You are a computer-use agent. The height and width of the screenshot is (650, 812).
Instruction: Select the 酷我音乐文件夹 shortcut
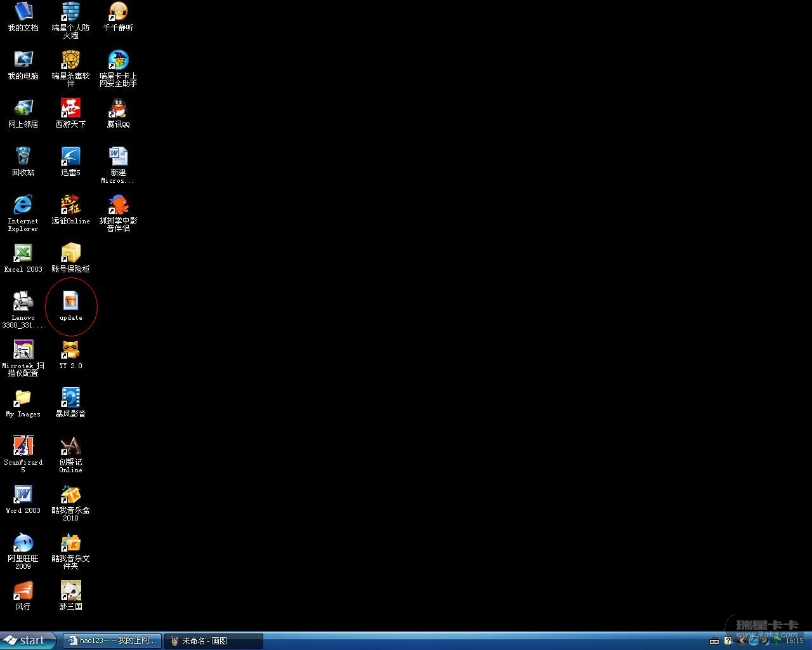click(70, 551)
